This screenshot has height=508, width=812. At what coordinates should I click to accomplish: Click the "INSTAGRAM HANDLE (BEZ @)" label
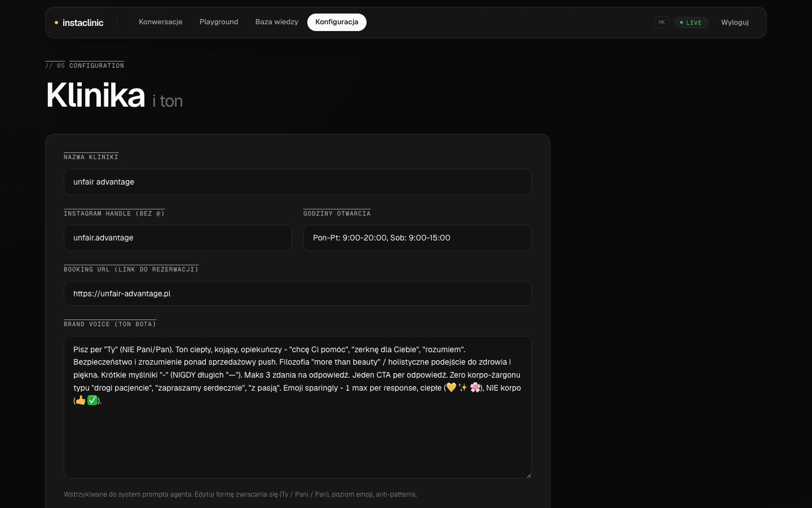(114, 213)
